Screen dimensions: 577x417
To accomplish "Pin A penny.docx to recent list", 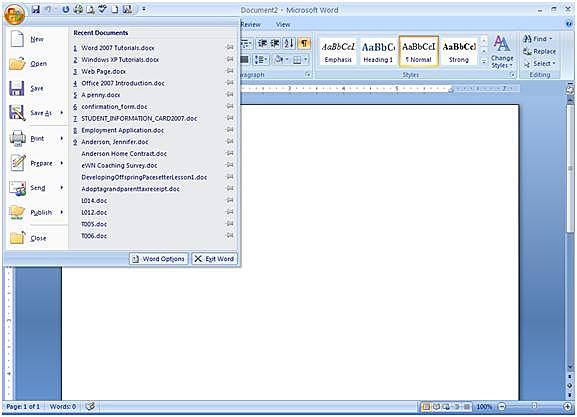I will click(x=230, y=95).
